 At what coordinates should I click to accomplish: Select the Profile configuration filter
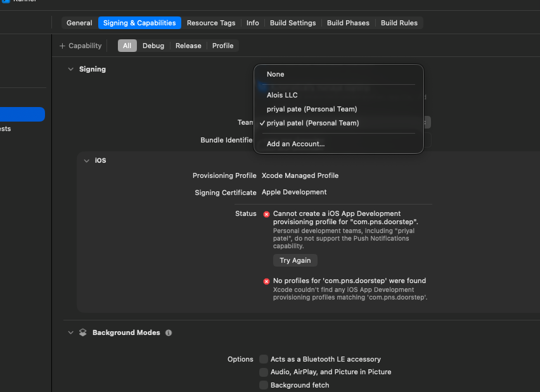[223, 46]
